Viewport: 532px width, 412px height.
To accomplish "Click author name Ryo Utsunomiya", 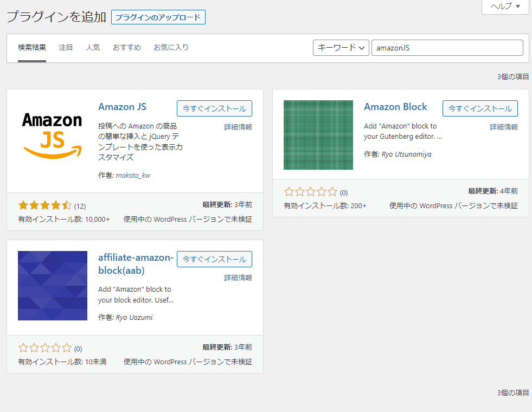I will pyautogui.click(x=407, y=154).
